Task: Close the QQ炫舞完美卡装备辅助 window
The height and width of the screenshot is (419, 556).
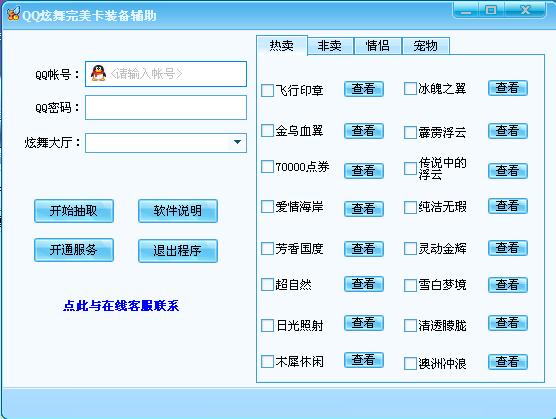Action: coord(525,10)
